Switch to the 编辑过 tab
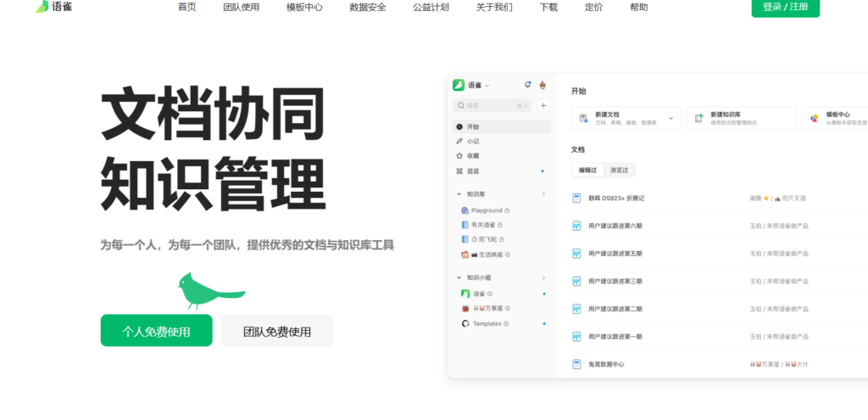Screen dimensions: 868x420 point(588,170)
